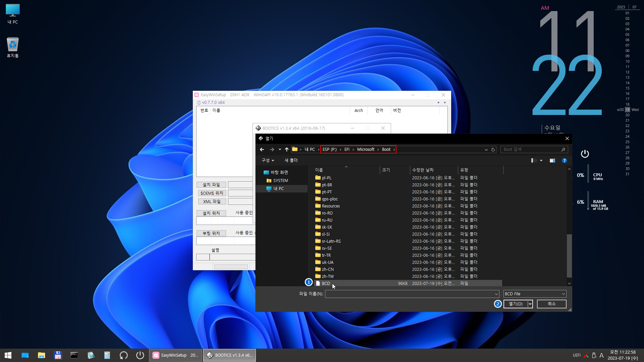Open BCD File type filter dropdown
Viewport: 644px width, 362px height.
coord(535,294)
